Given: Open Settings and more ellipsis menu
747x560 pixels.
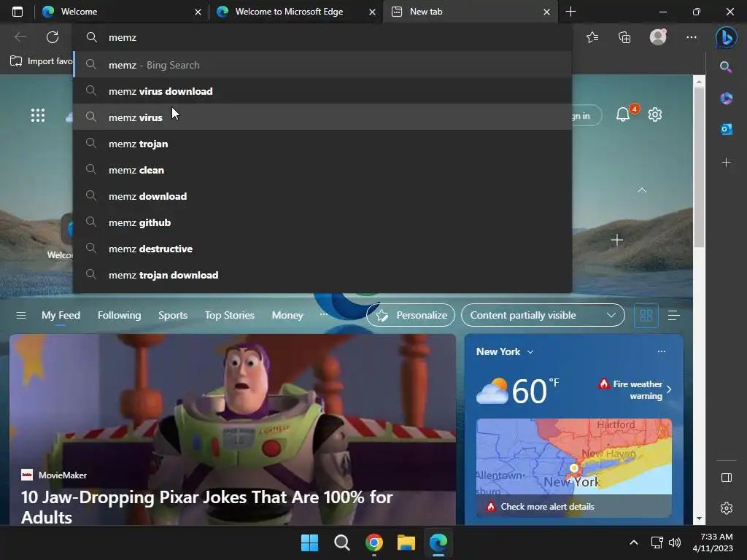Looking at the screenshot, I should click(692, 37).
